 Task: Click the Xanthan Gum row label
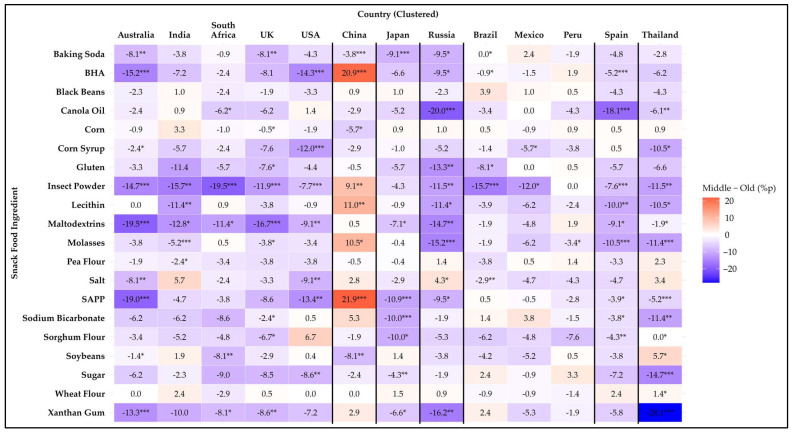coord(76,412)
